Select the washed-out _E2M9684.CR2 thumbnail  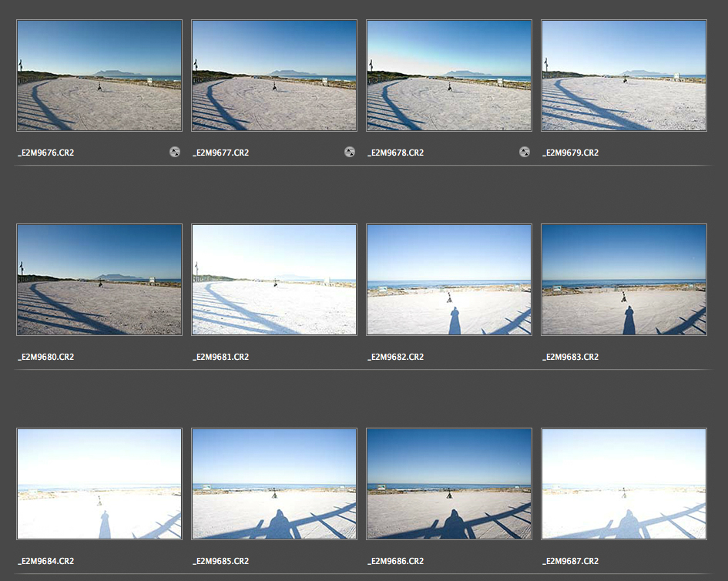click(x=99, y=484)
